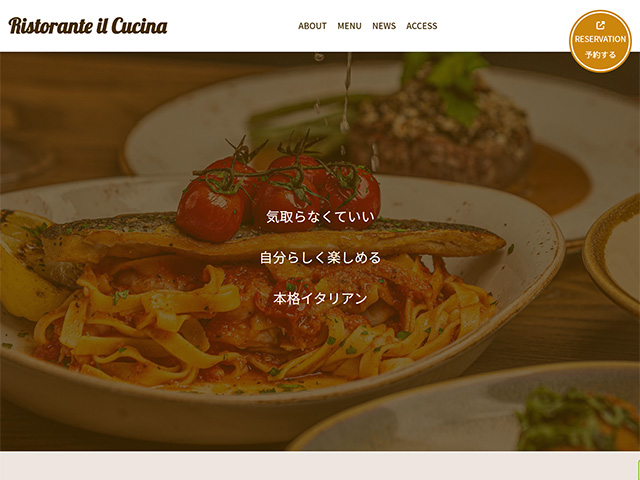Screen dimensions: 640x480
Task: Open the round orange RESERVATION button
Action: [x=600, y=41]
